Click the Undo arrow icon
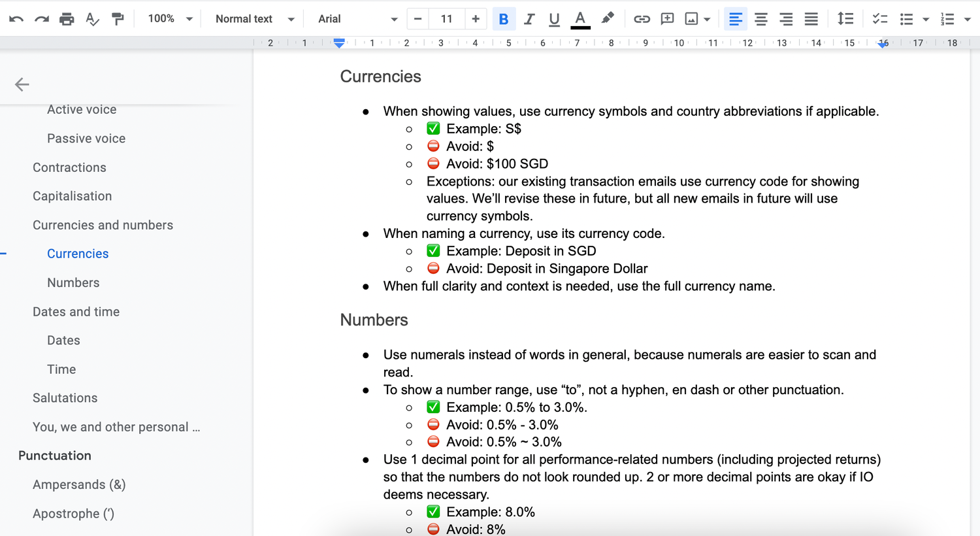This screenshot has width=980, height=536. click(16, 19)
